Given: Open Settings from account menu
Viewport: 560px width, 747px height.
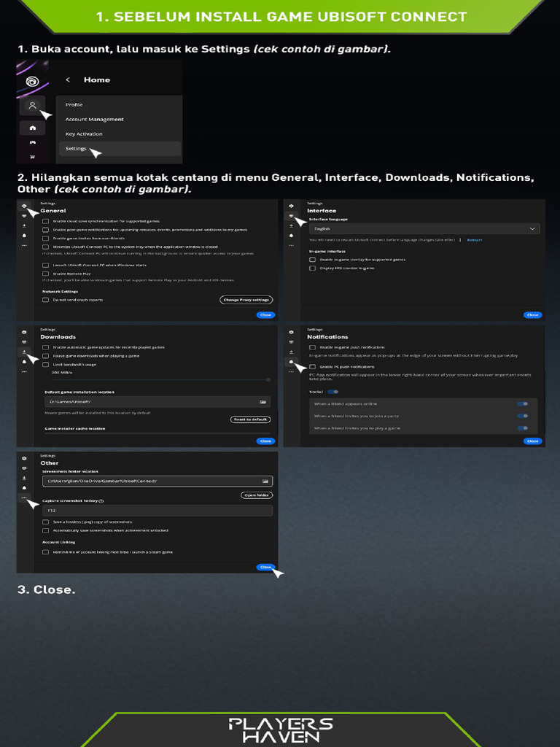Looking at the screenshot, I should tap(120, 149).
